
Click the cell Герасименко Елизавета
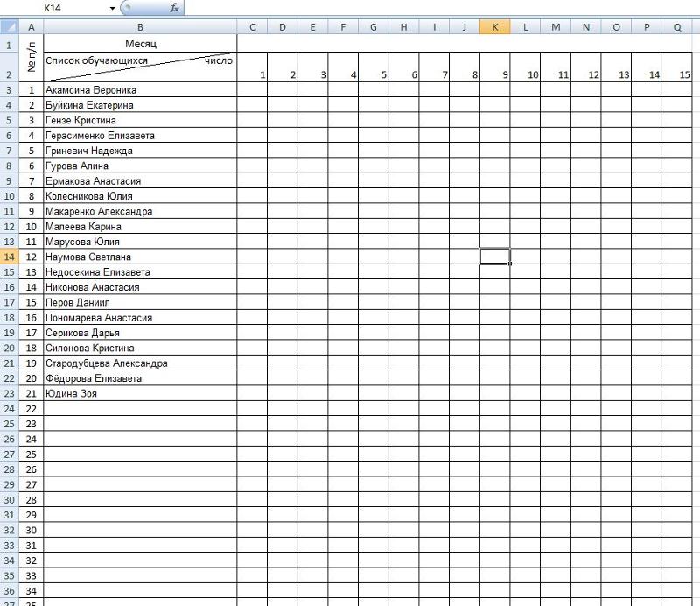tap(140, 136)
